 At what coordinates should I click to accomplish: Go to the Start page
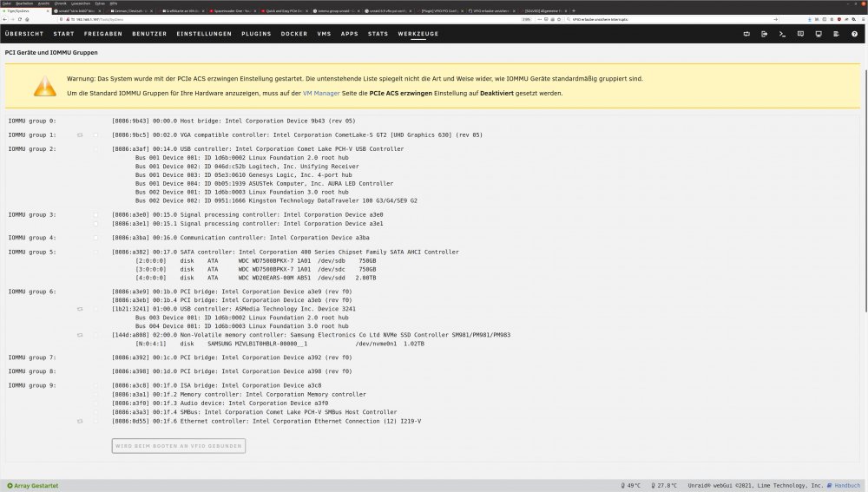click(63, 34)
